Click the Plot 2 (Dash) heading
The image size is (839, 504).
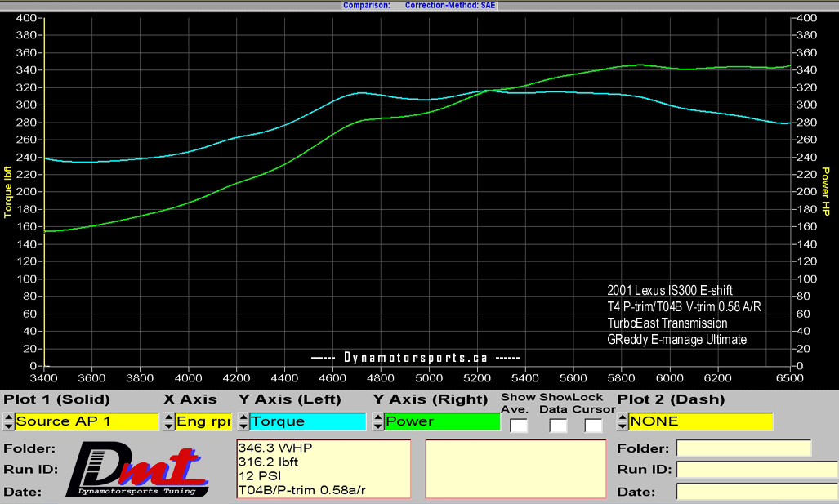pos(671,399)
